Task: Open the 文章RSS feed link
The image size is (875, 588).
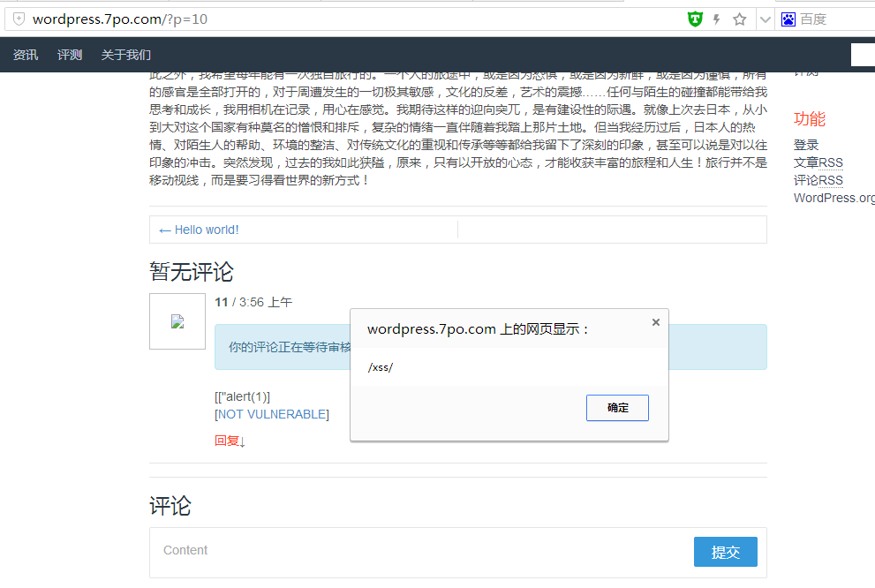Action: (818, 163)
